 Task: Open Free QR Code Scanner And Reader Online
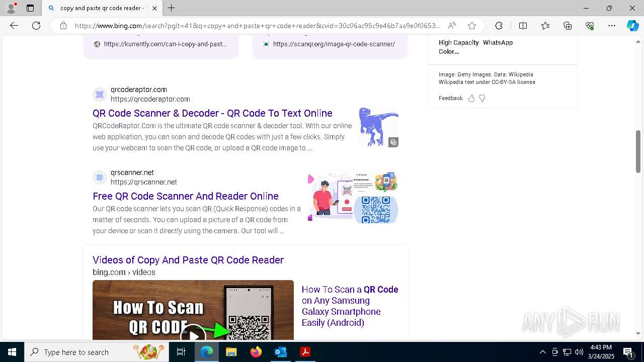click(x=186, y=196)
